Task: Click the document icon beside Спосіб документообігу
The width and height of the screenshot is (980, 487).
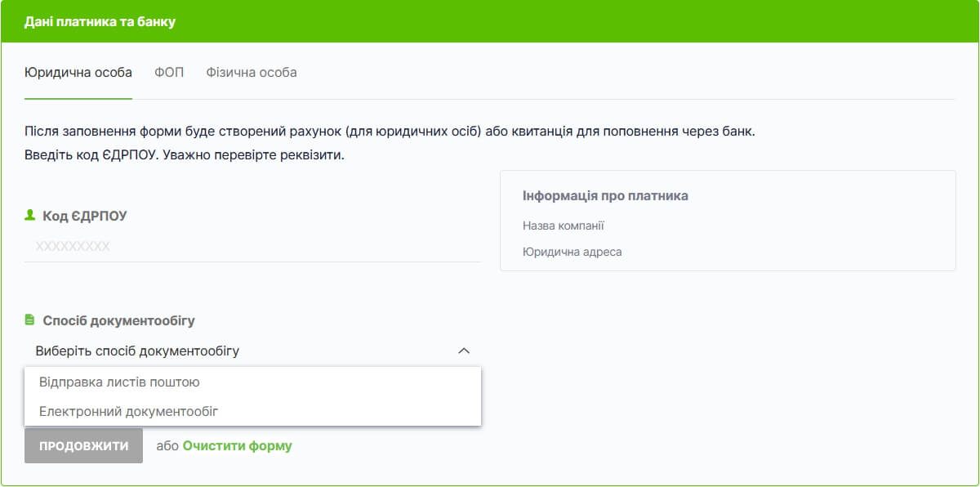Action: [30, 319]
